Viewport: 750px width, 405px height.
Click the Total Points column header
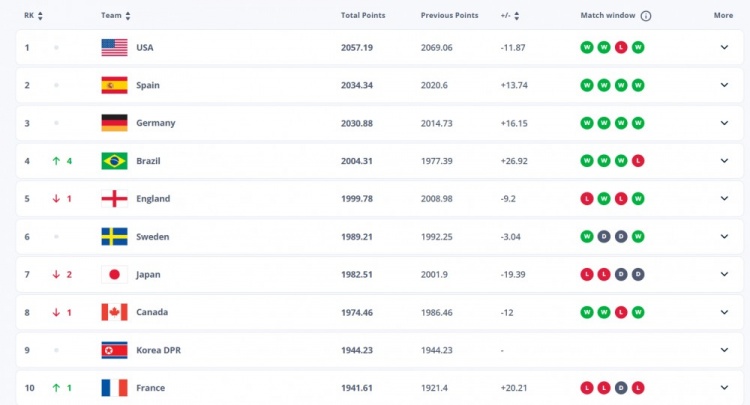pos(362,16)
